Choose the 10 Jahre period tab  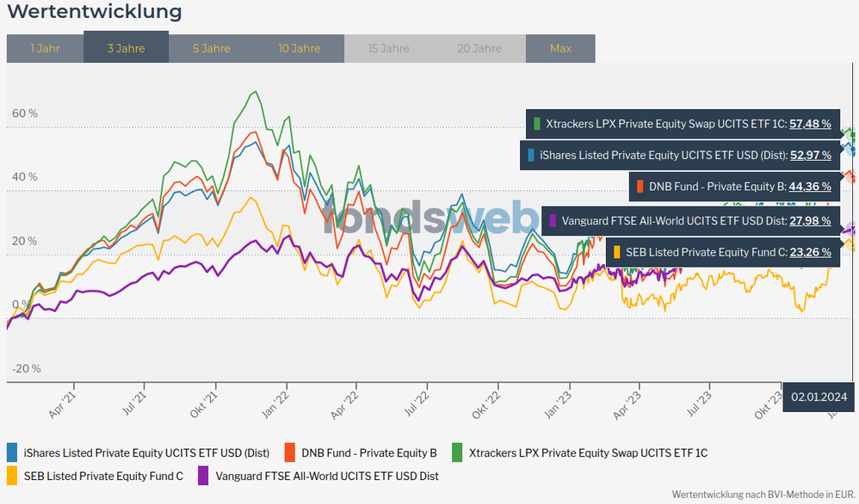pos(299,48)
